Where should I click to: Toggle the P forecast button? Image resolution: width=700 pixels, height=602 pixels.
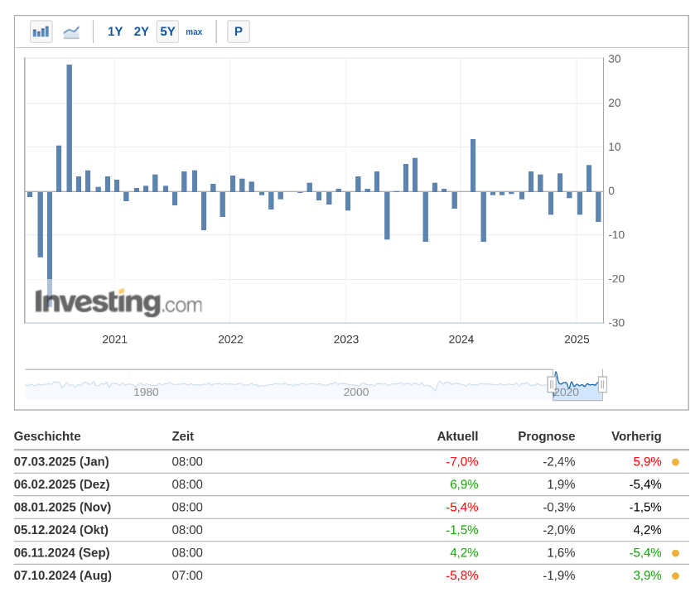point(239,32)
